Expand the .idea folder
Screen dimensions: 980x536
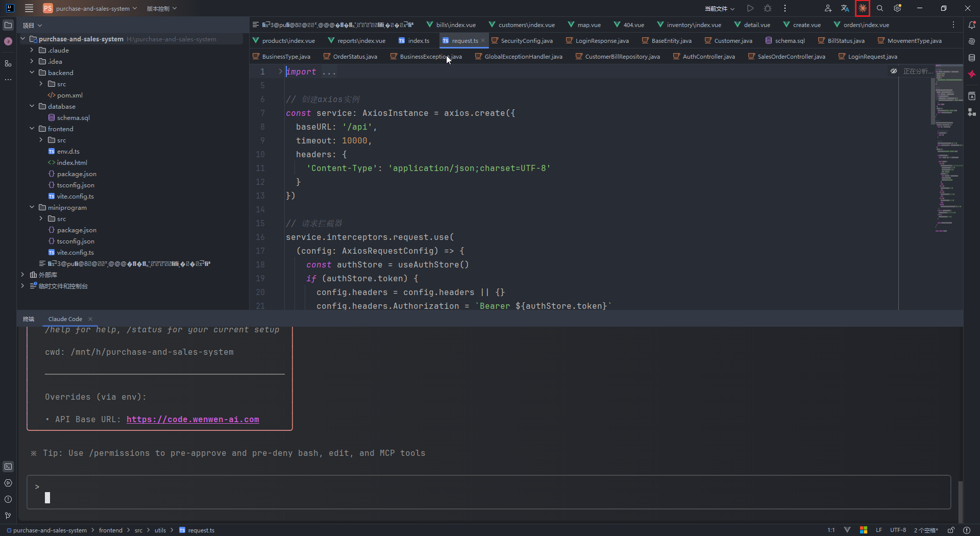coord(32,61)
